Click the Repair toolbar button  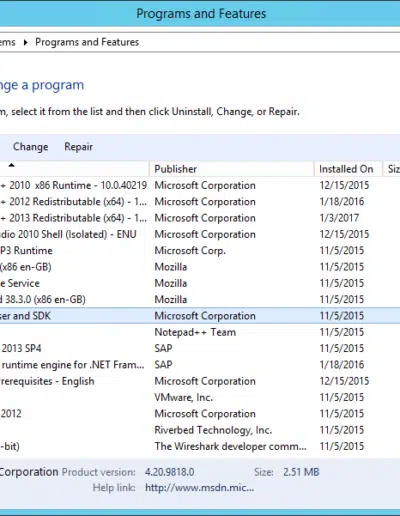pos(78,147)
